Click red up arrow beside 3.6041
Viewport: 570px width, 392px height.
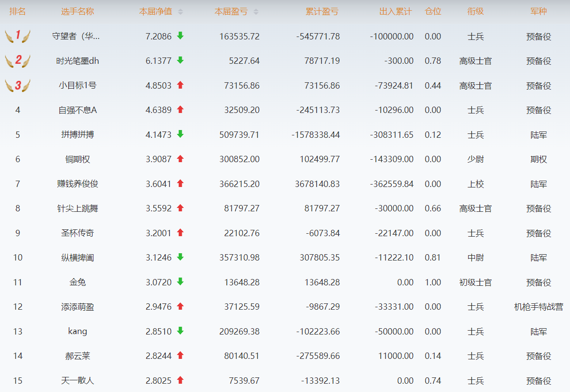coord(180,184)
